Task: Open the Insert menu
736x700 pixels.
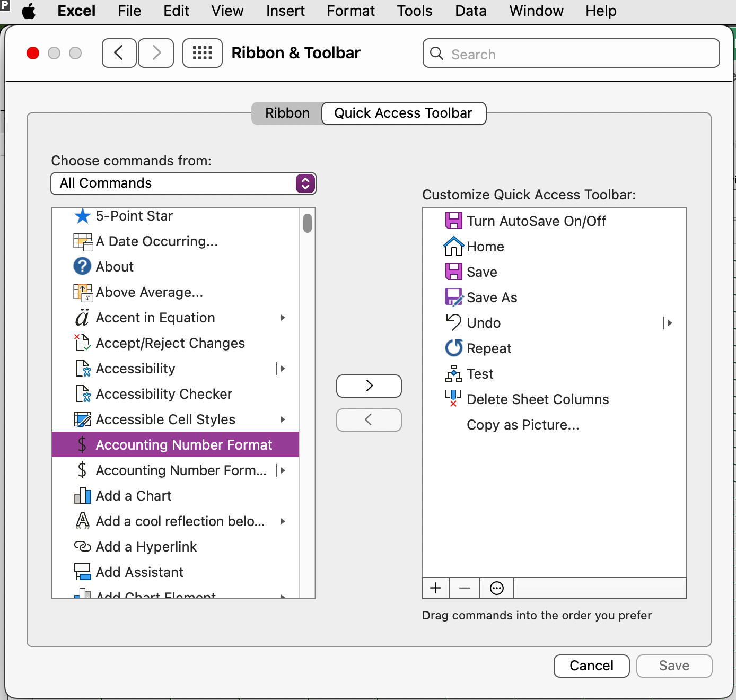Action: click(285, 11)
